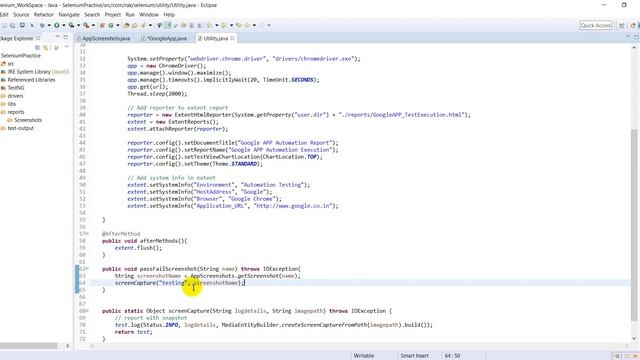Open the New Java Class dropdown arrow
Viewport: 640px width, 360px height.
pyautogui.click(x=118, y=25)
